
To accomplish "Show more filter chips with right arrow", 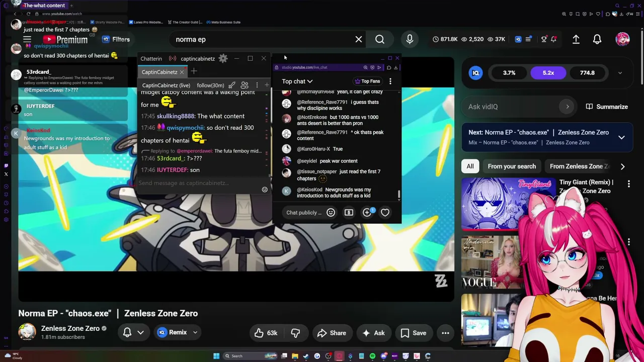I will coord(622,166).
